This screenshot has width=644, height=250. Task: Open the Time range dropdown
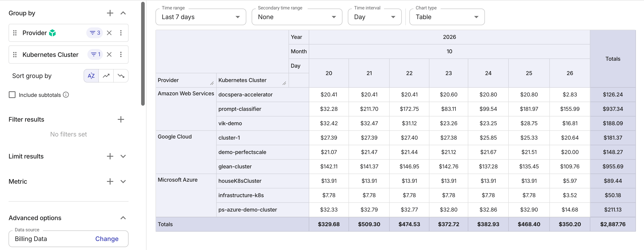coord(201,17)
